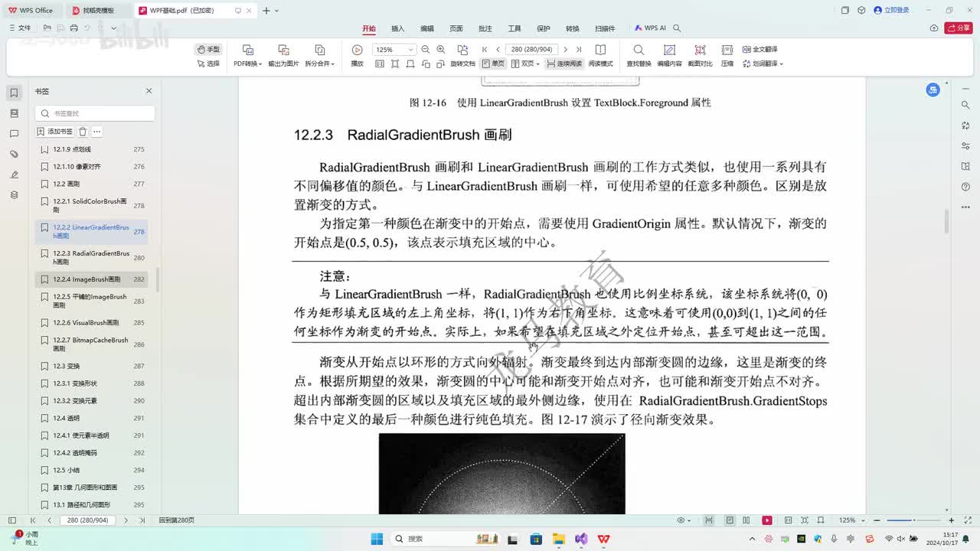Viewport: 980px width, 551px height.
Task: Click 压缩 compress tool
Action: 727,56
